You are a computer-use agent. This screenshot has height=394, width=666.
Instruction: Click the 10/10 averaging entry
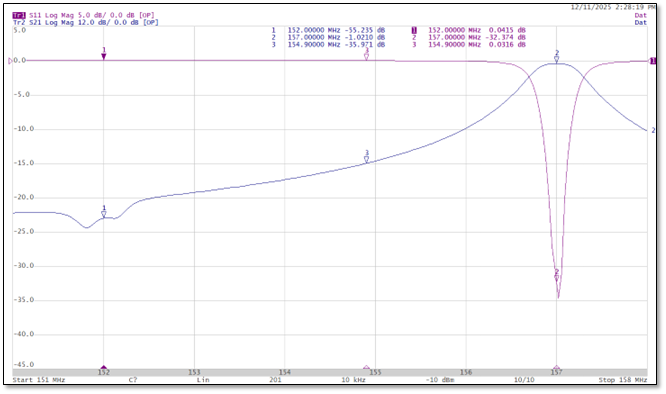[524, 380]
